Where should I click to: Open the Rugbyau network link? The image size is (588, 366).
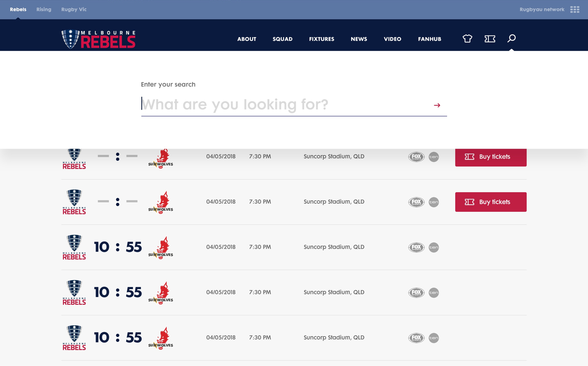(542, 9)
